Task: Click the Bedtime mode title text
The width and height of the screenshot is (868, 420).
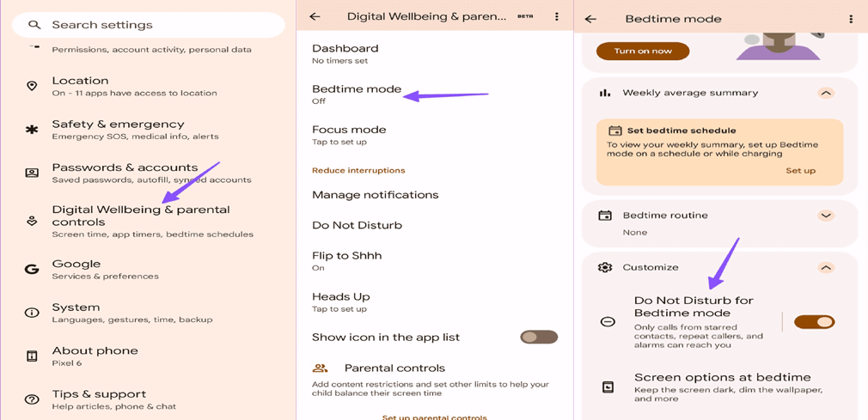Action: (673, 19)
